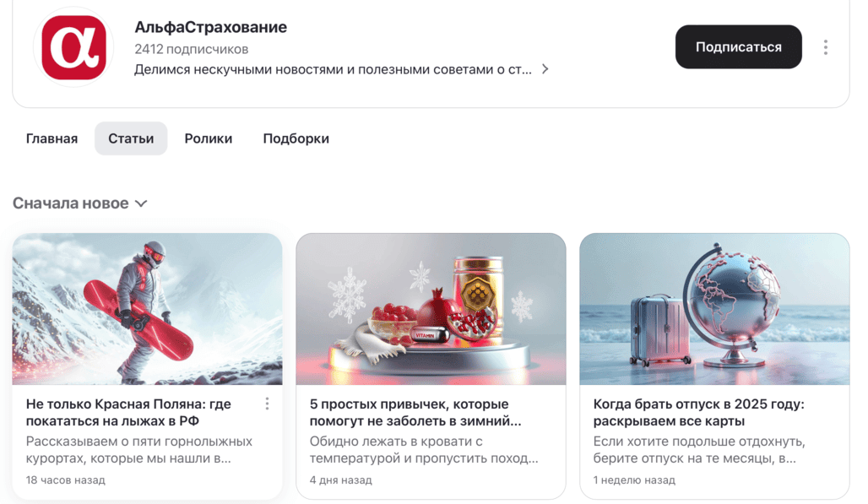This screenshot has height=504, width=868.
Task: Open article Когда брать отпуск в 2025 году
Action: (698, 412)
